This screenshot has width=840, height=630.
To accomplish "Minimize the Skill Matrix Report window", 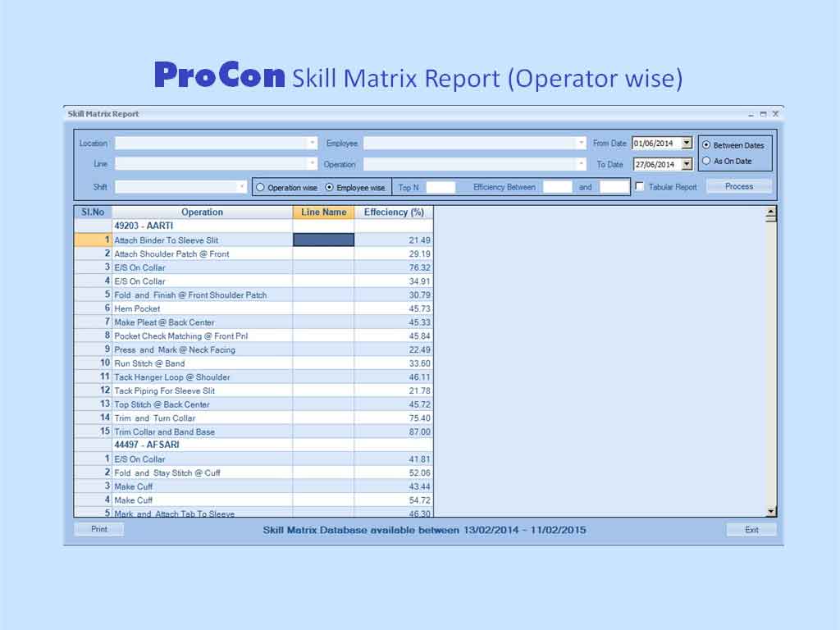I will [x=751, y=114].
